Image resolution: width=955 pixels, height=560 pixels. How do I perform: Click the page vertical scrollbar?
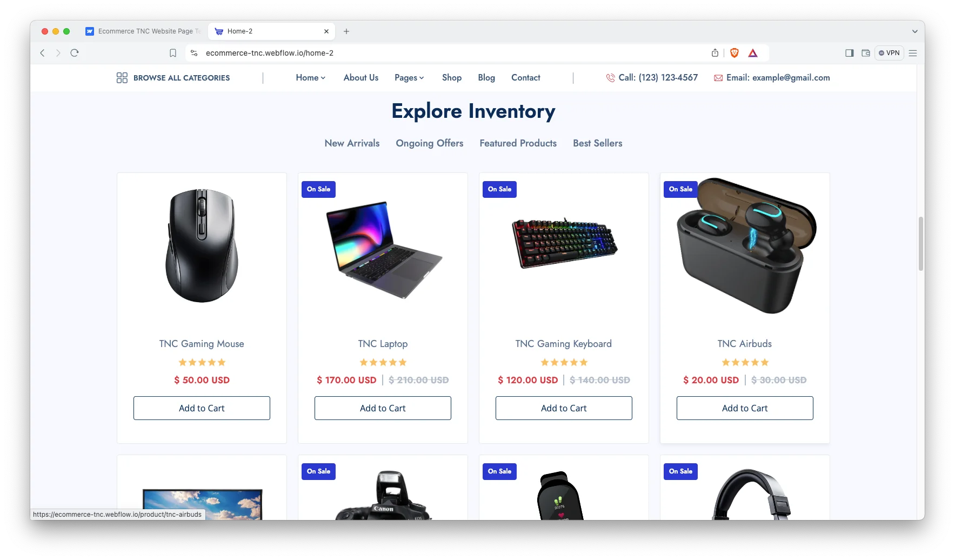(x=921, y=244)
